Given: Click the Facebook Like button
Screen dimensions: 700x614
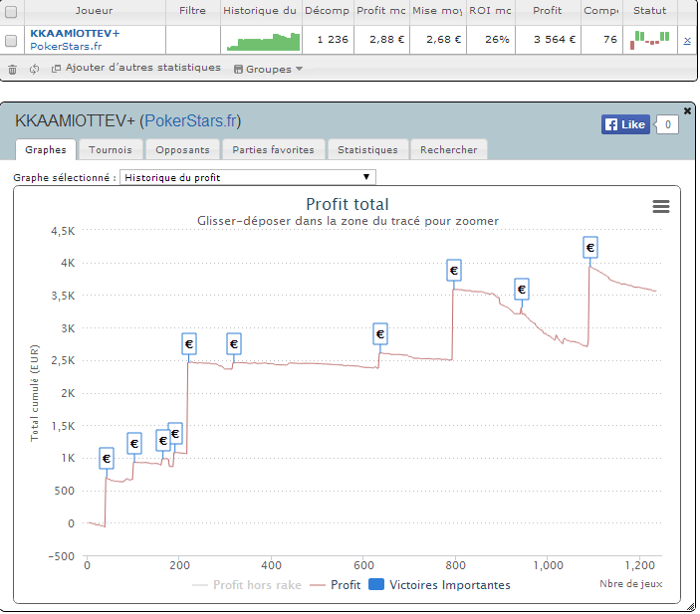Looking at the screenshot, I should coord(625,124).
